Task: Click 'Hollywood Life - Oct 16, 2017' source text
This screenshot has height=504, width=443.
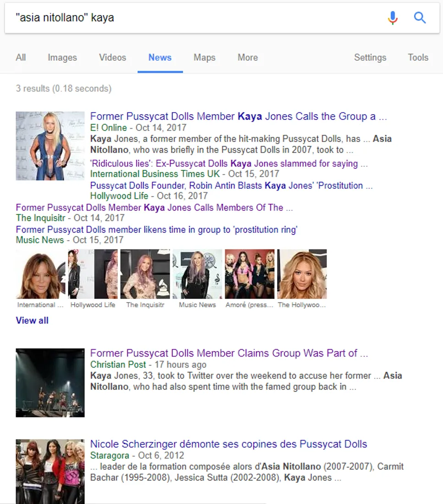Action: 149,196
